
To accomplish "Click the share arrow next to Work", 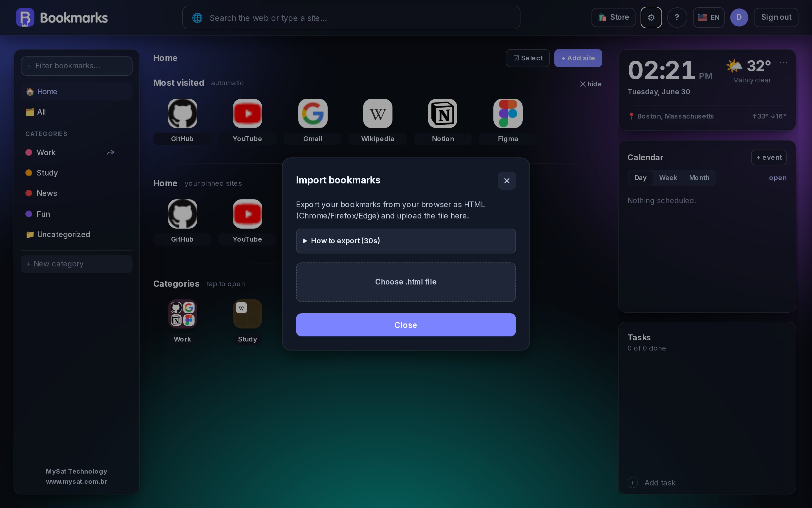I will click(x=111, y=152).
